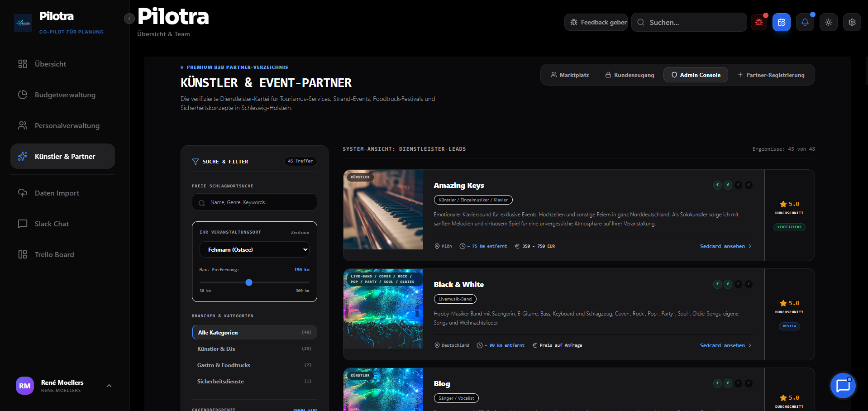This screenshot has width=868, height=411.
Task: Filter by Gastro & Foodtrucks category
Action: click(254, 365)
